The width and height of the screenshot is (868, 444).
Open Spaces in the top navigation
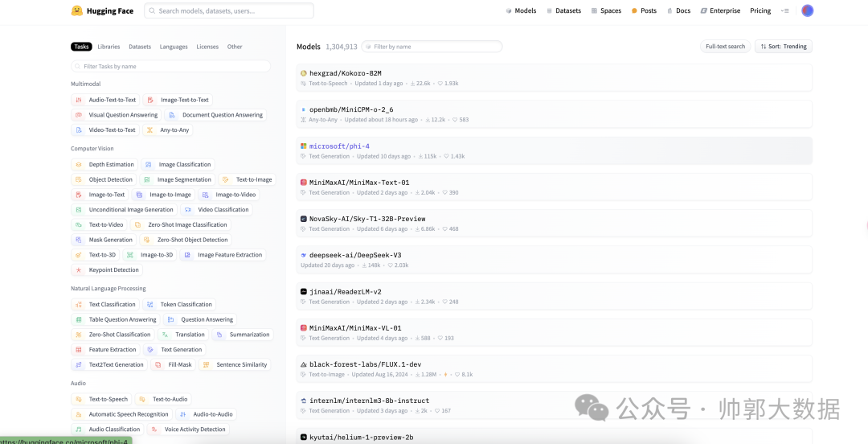[606, 10]
